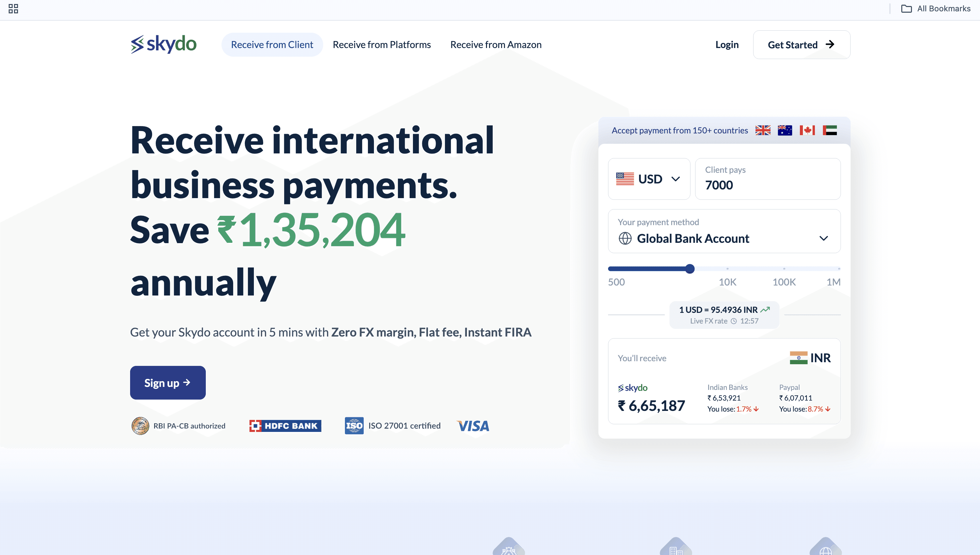The image size is (980, 555).
Task: Click the green trend arrow beside FX rate
Action: (x=765, y=310)
